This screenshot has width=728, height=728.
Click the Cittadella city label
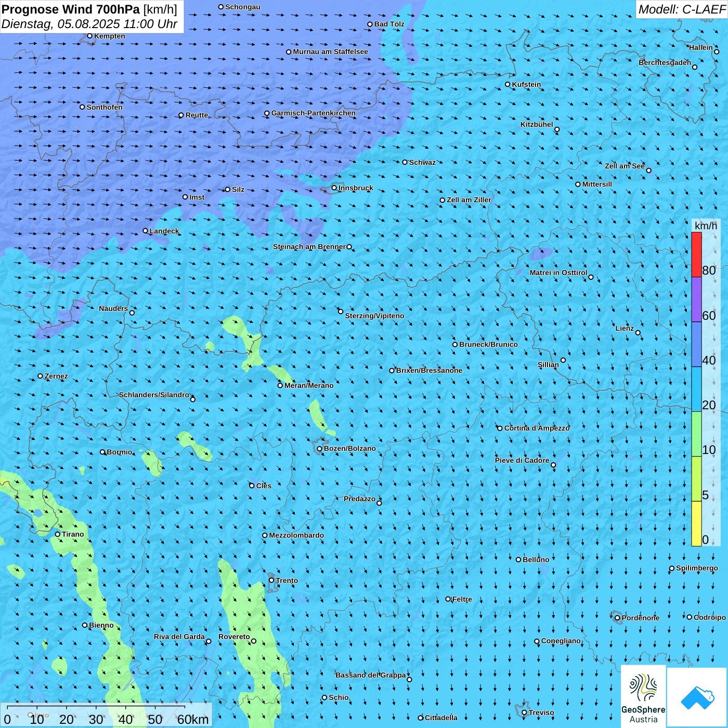[441, 718]
